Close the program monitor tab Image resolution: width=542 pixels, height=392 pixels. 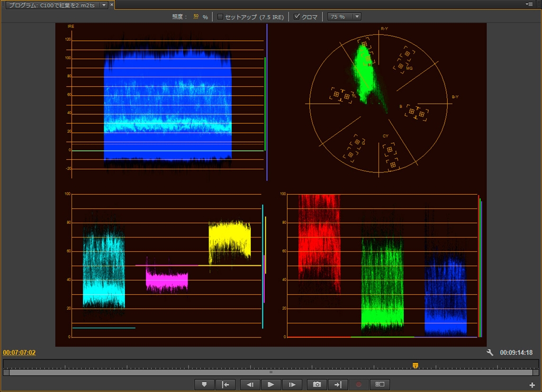point(112,5)
